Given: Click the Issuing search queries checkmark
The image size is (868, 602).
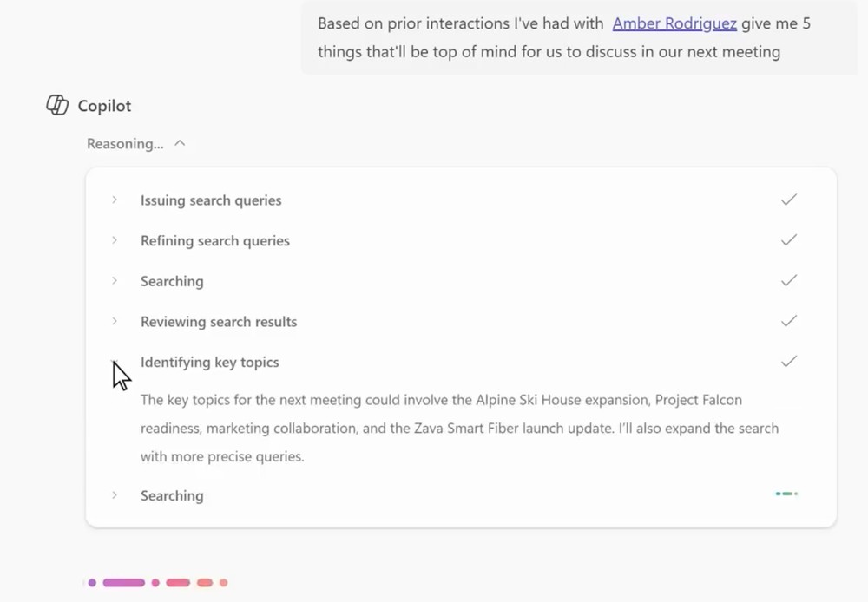Looking at the screenshot, I should (789, 200).
